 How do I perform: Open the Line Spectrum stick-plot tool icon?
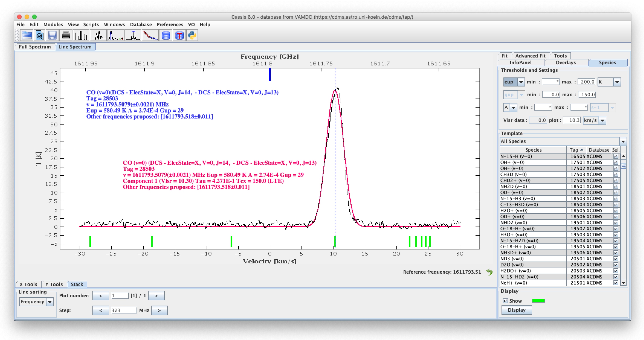point(81,36)
